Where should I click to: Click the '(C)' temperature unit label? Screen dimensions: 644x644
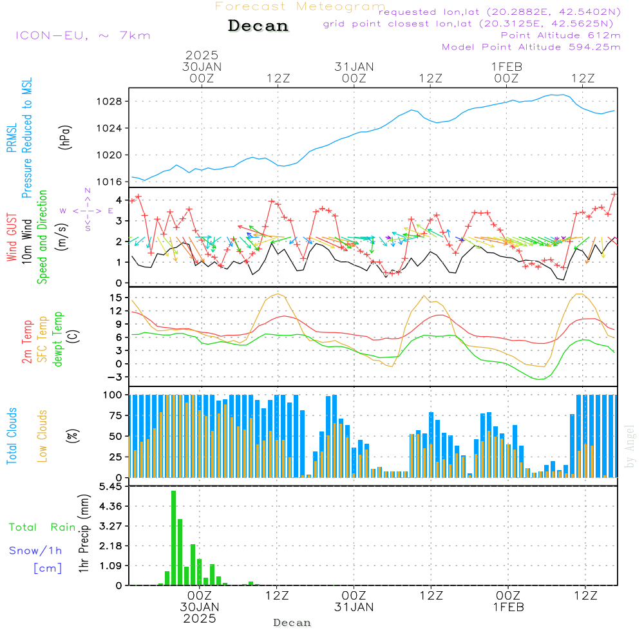[x=73, y=336]
